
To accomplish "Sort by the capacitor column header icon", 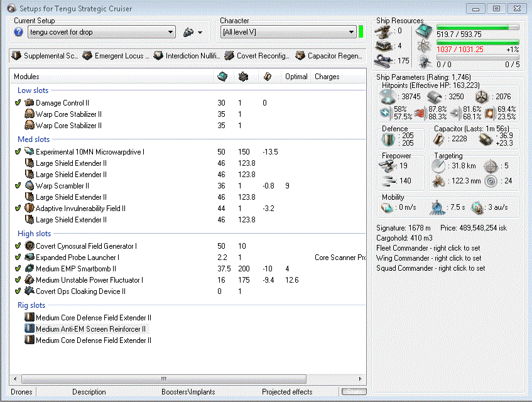I will click(x=268, y=77).
